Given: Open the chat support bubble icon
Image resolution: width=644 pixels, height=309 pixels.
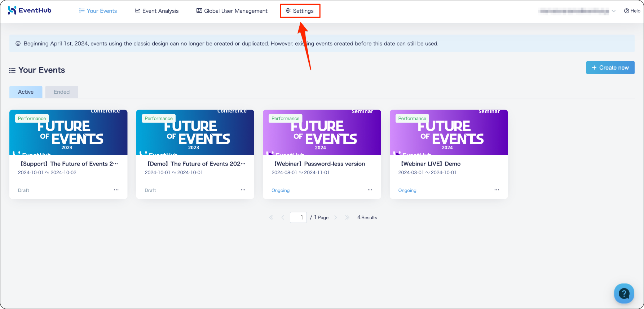Looking at the screenshot, I should (x=624, y=293).
